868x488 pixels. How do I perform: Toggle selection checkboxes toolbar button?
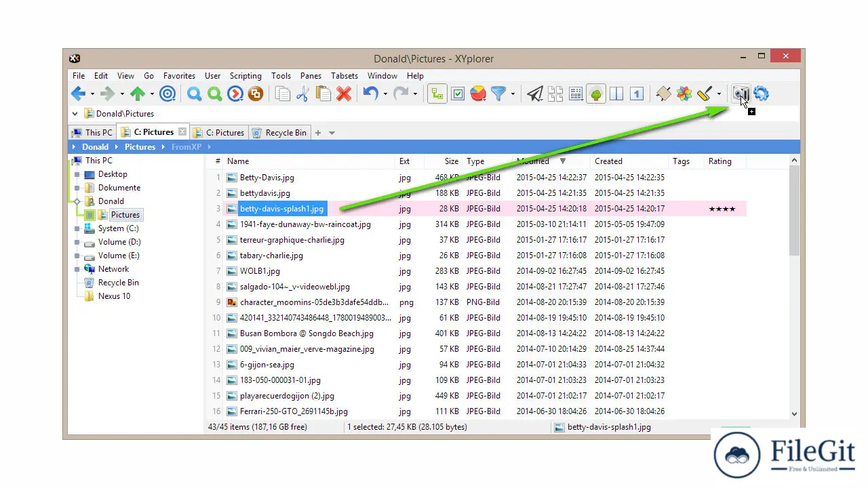pos(458,94)
